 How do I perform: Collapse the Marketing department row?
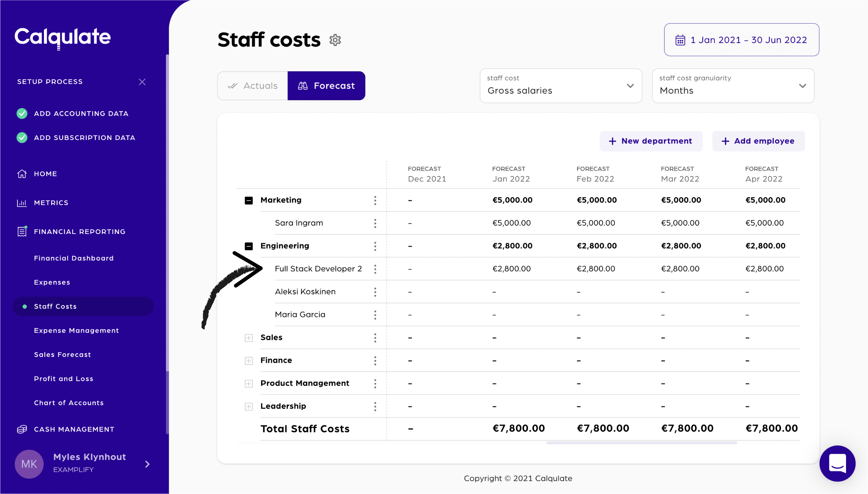tap(249, 200)
